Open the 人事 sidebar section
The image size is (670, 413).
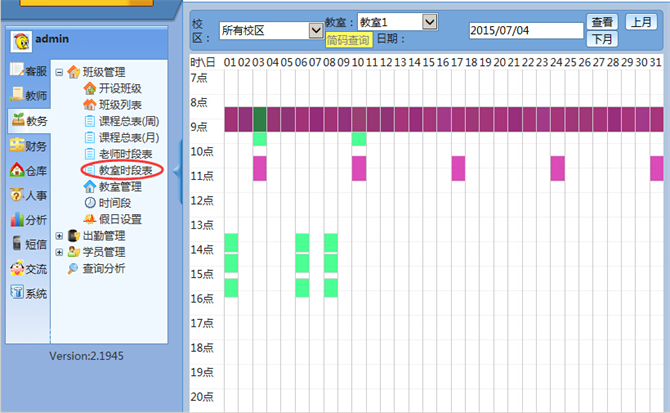pos(29,195)
